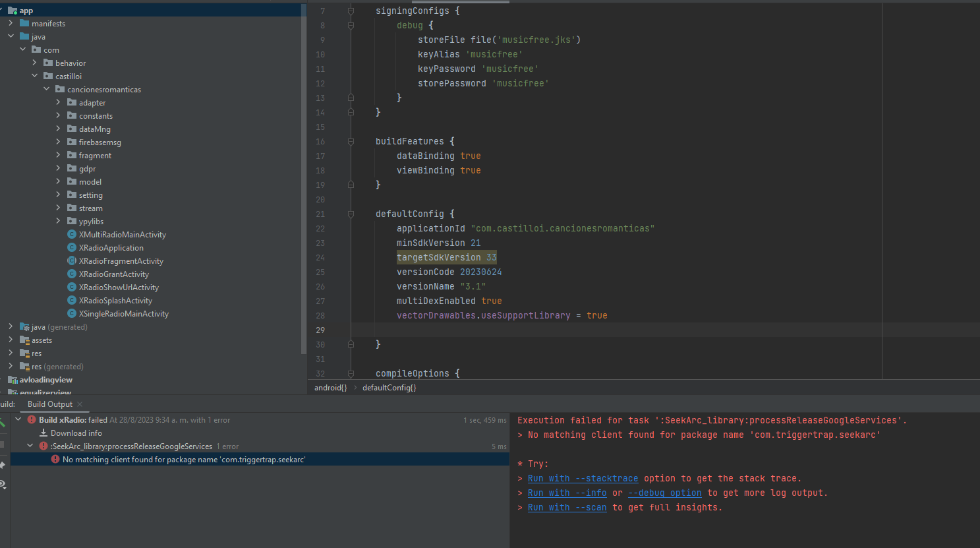Click the Build xRadio failed error icon
Screen dimensions: 980x548
coord(32,419)
